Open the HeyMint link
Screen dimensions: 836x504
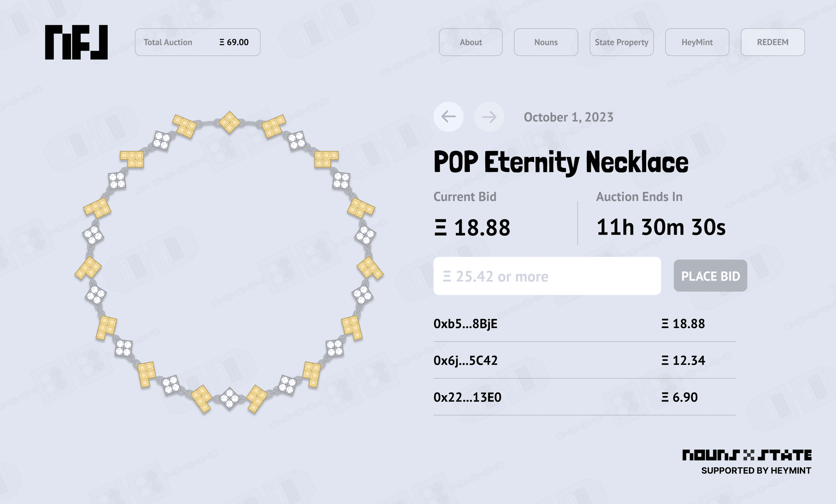697,42
